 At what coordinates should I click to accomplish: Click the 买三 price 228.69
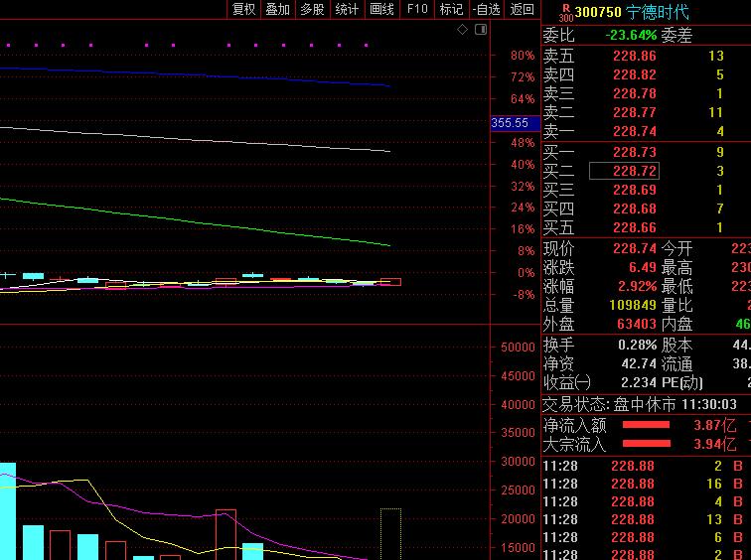[x=634, y=190]
